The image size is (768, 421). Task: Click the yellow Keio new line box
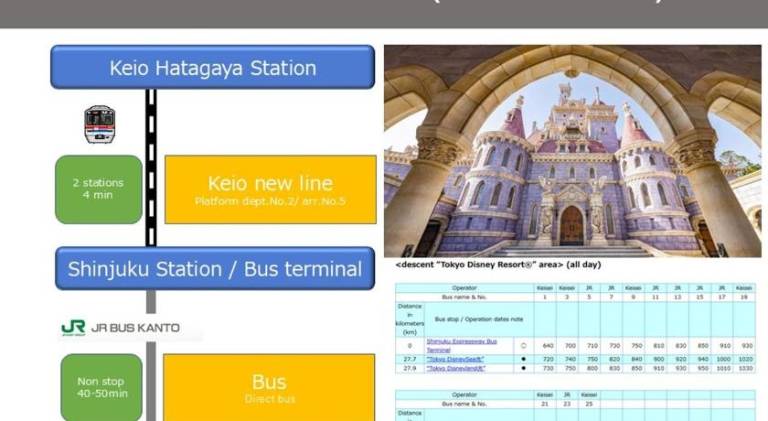tap(270, 189)
